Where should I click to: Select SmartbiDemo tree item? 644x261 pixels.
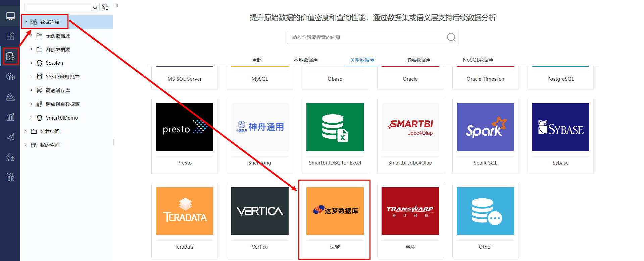point(62,118)
